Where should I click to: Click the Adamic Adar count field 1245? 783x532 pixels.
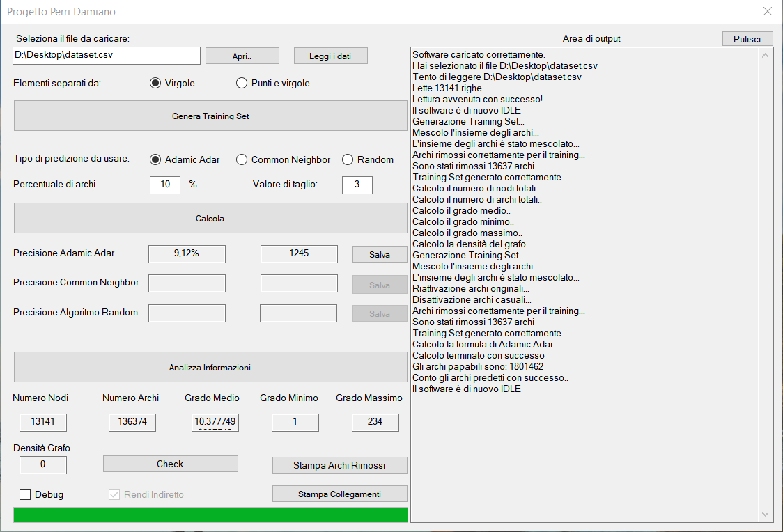[299, 253]
